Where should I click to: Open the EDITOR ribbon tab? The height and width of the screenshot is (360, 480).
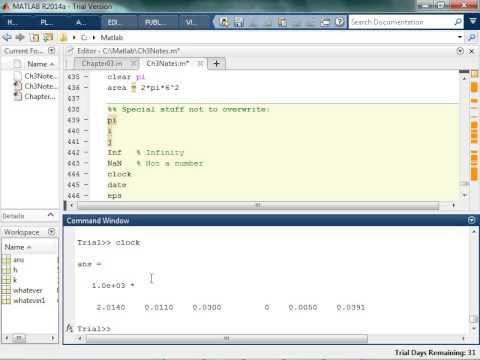[114, 22]
